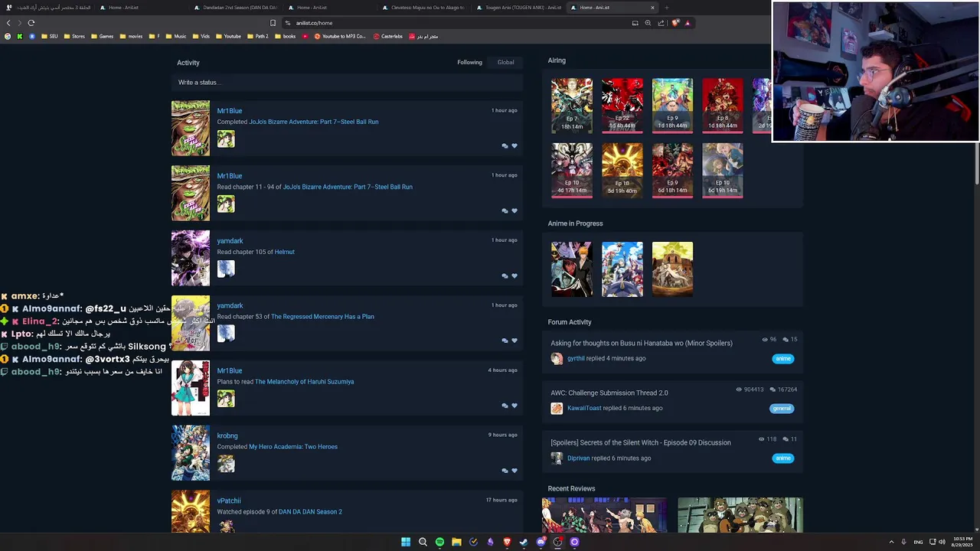This screenshot has width=980, height=551.
Task: Like Mr1Blue's Completed Steel Ball Run activity
Action: pos(514,145)
